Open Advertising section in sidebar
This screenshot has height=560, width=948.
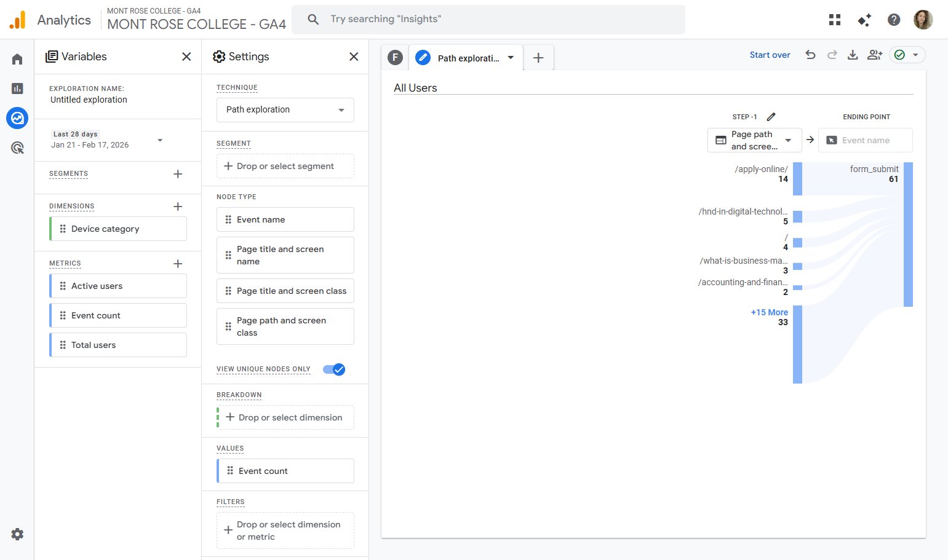[x=17, y=148]
